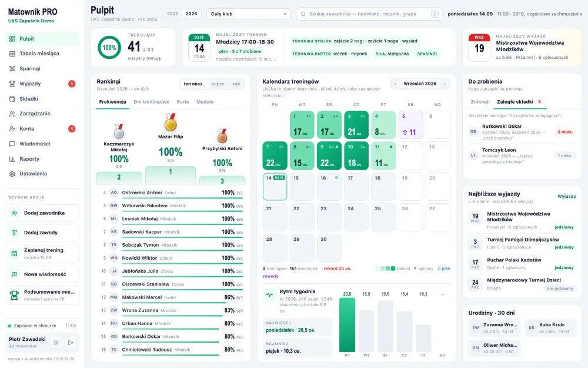Switch to Dni treningowe rankings tab
Viewport: 588px width, 368px height.
point(152,102)
